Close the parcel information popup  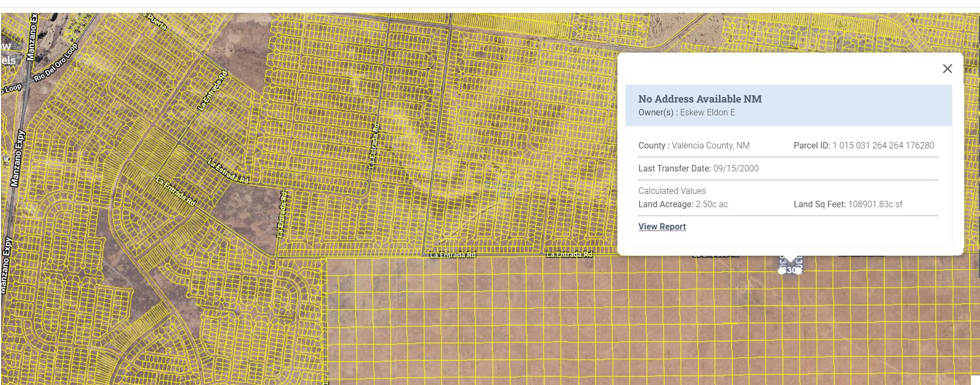pos(947,69)
